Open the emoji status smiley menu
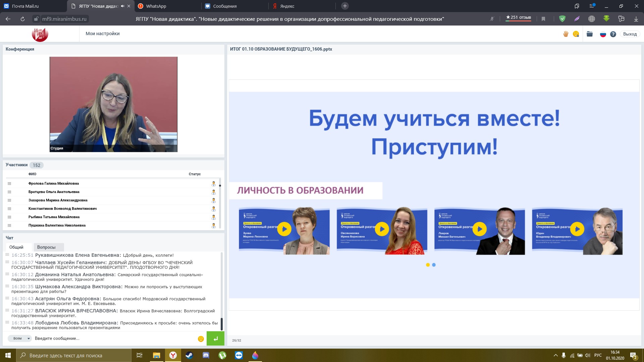The width and height of the screenshot is (644, 362). coord(576,34)
